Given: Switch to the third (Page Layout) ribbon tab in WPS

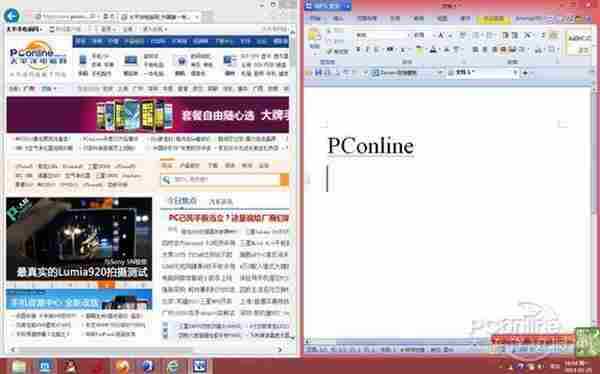Looking at the screenshot, I should (x=367, y=18).
